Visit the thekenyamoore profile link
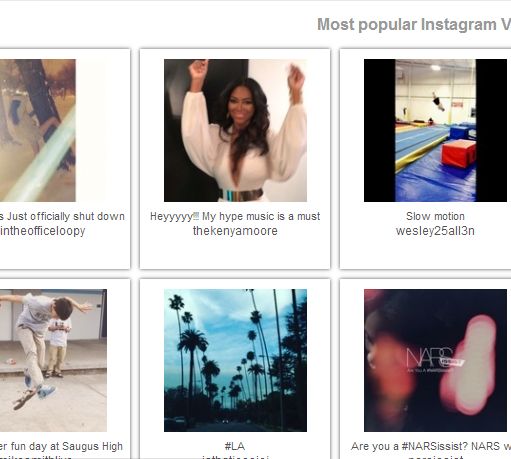This screenshot has width=511, height=459. 235,231
